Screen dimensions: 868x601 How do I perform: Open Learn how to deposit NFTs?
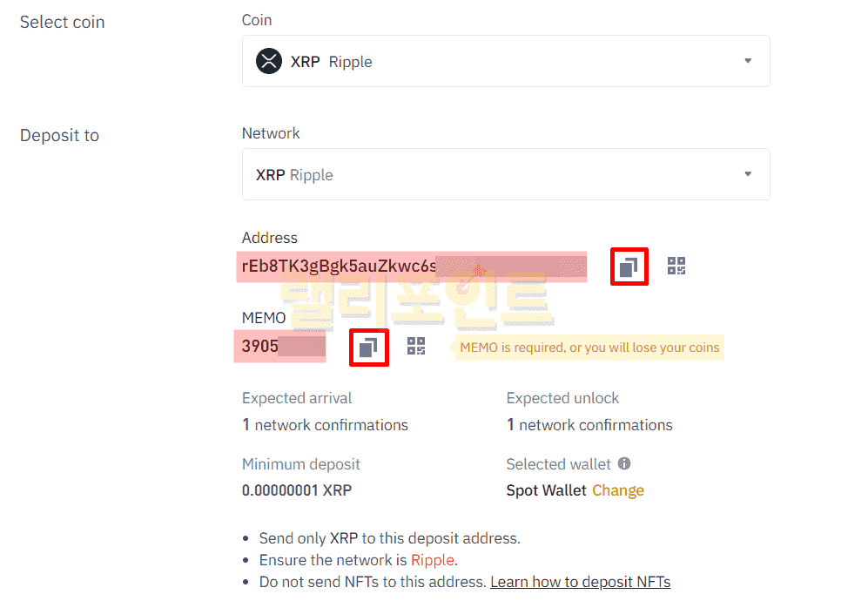coord(580,582)
